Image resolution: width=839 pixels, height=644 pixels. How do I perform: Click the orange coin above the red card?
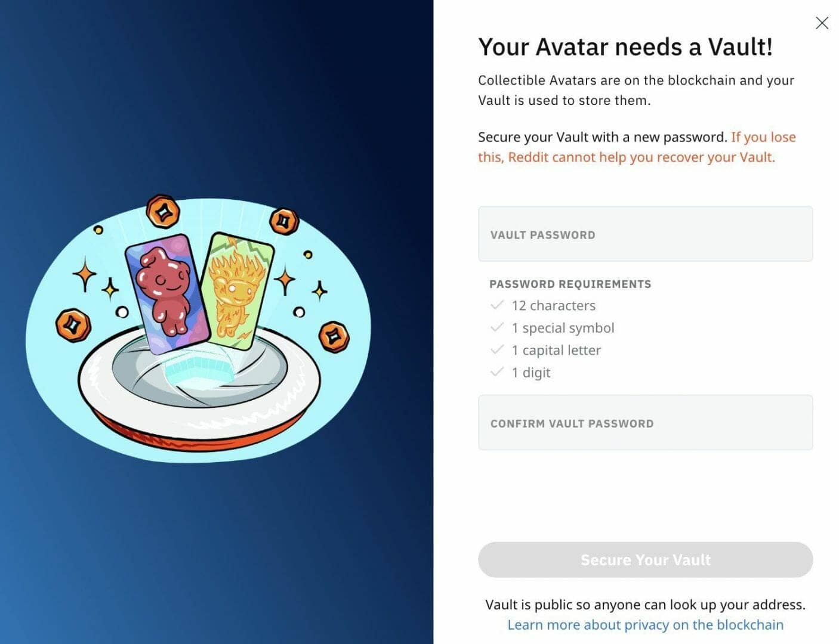point(163,211)
